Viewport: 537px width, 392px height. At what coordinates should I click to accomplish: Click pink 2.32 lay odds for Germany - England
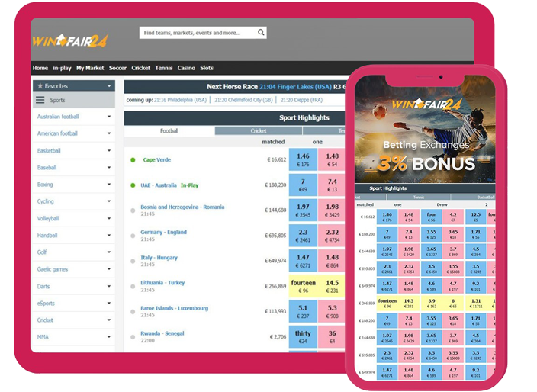coord(332,236)
